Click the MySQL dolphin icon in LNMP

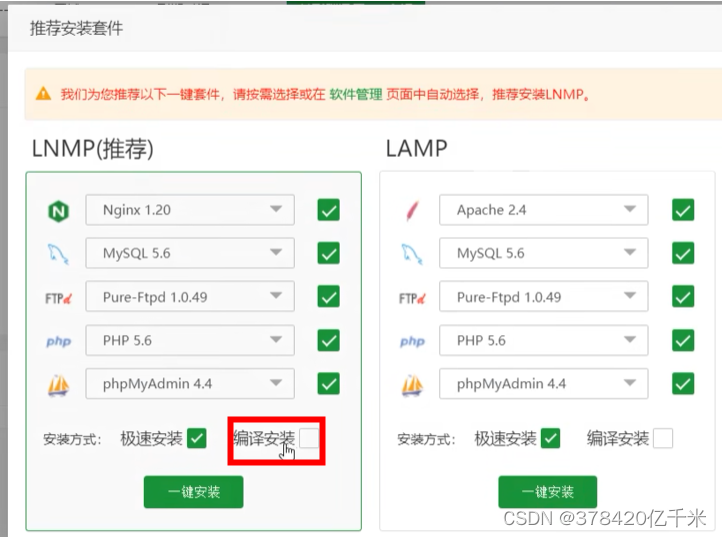pyautogui.click(x=58, y=254)
